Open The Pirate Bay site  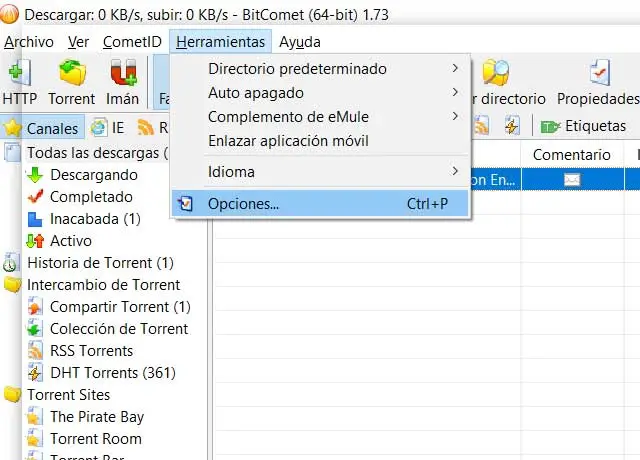pyautogui.click(x=97, y=417)
